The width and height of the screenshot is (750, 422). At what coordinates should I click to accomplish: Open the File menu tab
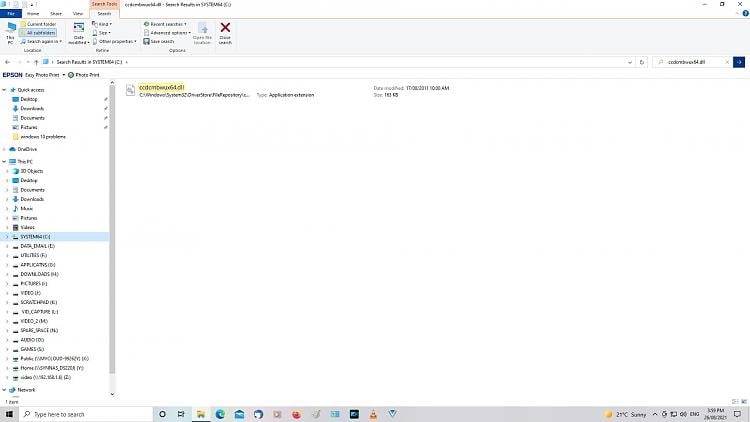[x=11, y=13]
